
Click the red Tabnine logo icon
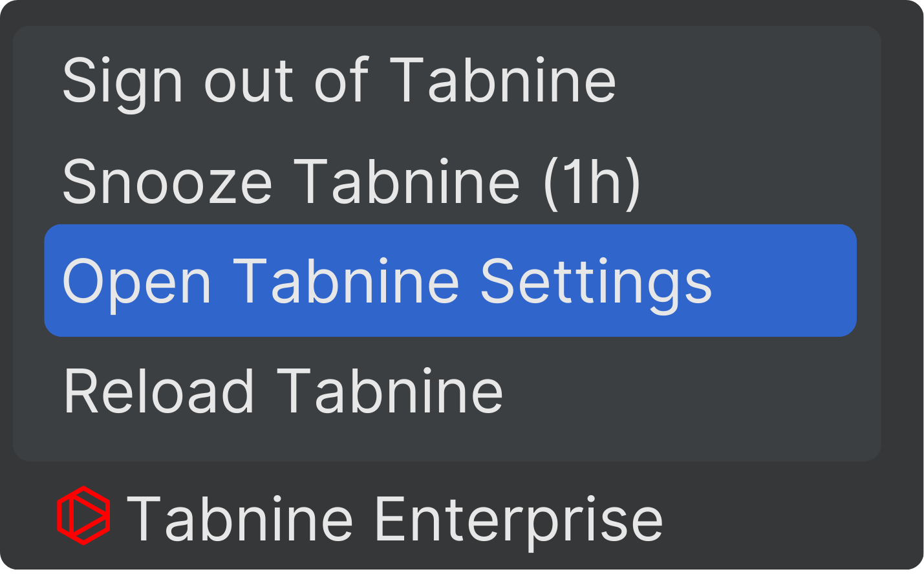tap(83, 515)
